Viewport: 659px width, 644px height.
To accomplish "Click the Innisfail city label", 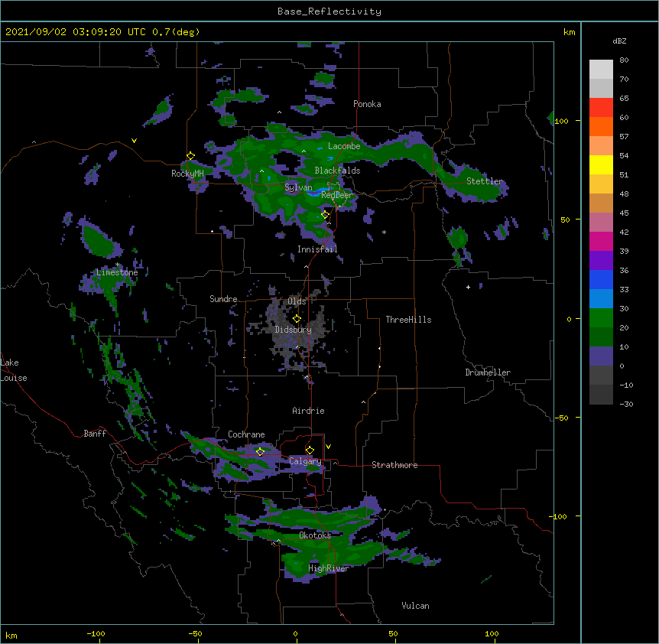I will pyautogui.click(x=317, y=249).
